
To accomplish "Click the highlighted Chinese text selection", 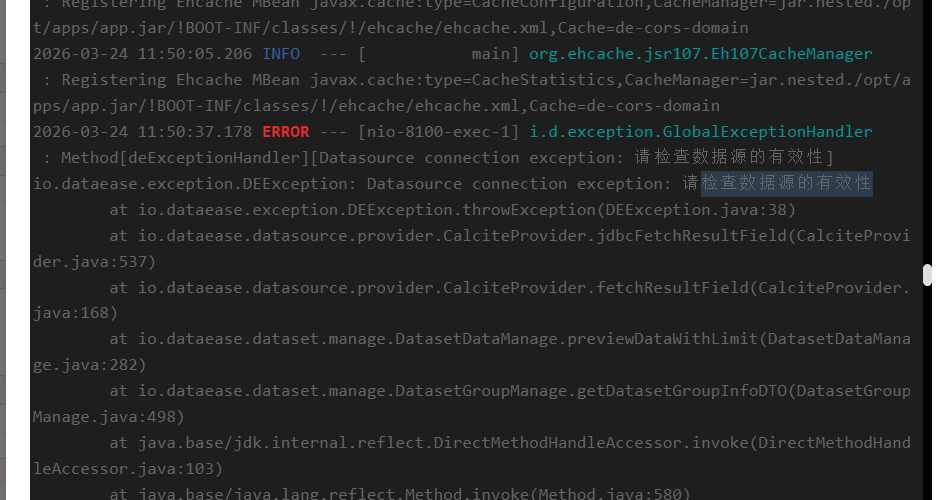I will [x=787, y=184].
